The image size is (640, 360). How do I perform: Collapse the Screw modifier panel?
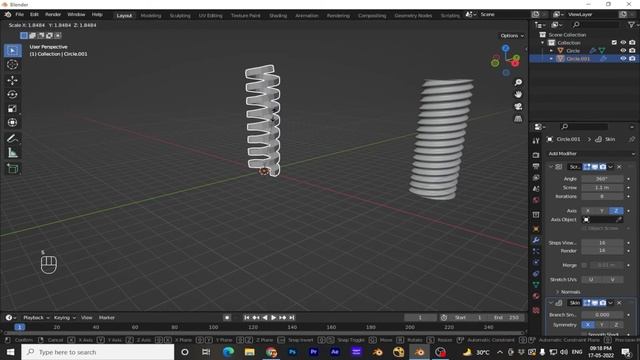551,167
